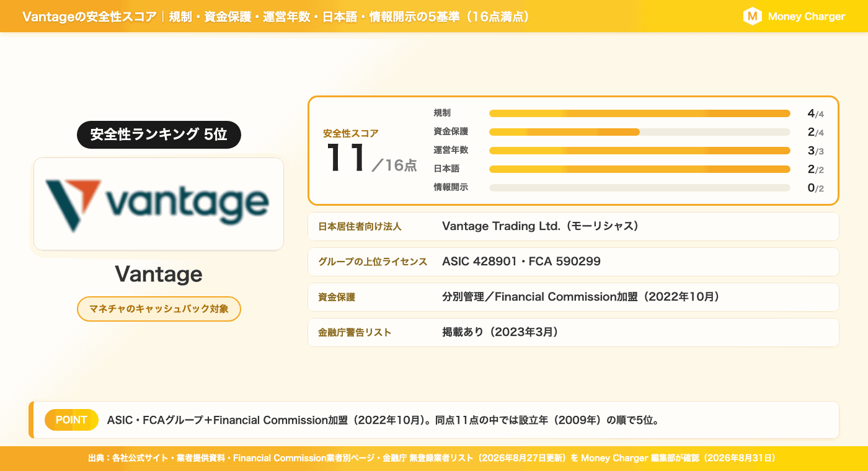Click the 運営年数 score value 3/3
This screenshot has width=868, height=471.
point(815,151)
